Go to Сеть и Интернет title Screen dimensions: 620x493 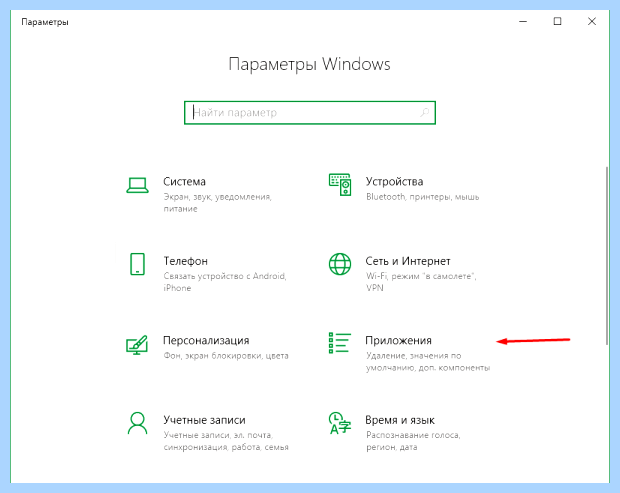click(408, 261)
